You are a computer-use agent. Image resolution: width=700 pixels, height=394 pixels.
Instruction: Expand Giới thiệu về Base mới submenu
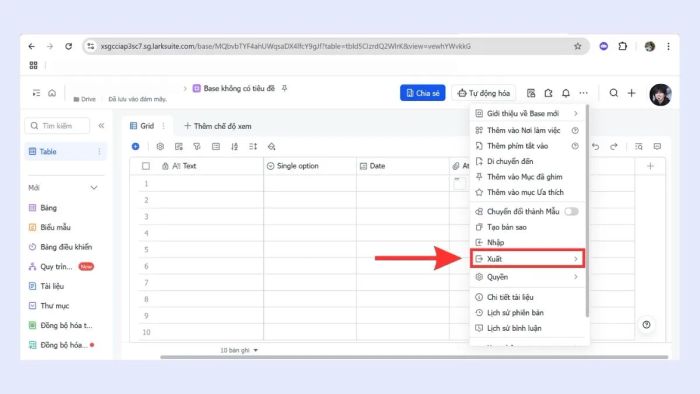click(x=527, y=113)
